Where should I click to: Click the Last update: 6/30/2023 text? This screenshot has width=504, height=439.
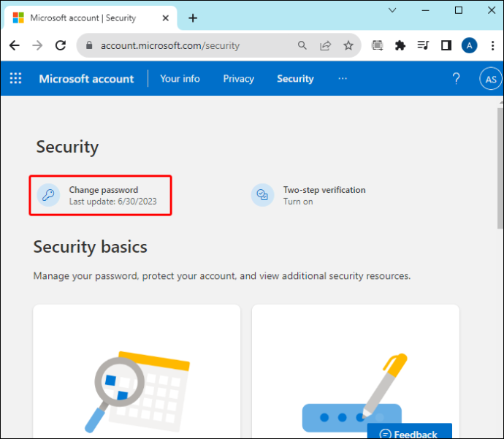112,202
